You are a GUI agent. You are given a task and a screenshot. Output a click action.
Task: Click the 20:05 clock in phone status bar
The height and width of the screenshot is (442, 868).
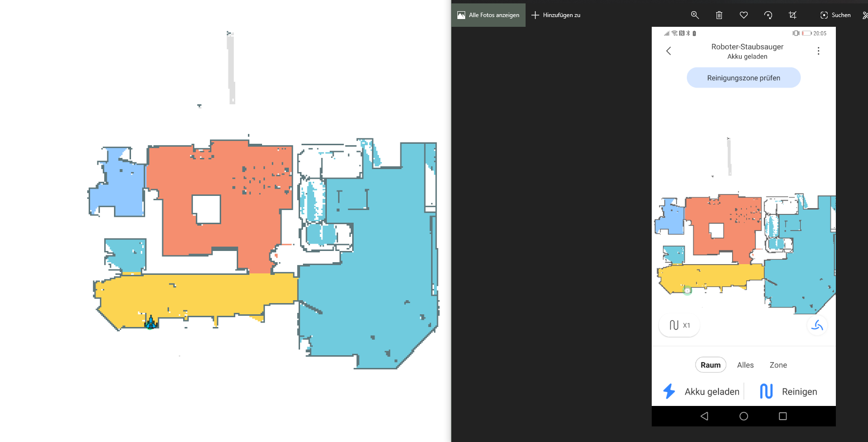[820, 34]
